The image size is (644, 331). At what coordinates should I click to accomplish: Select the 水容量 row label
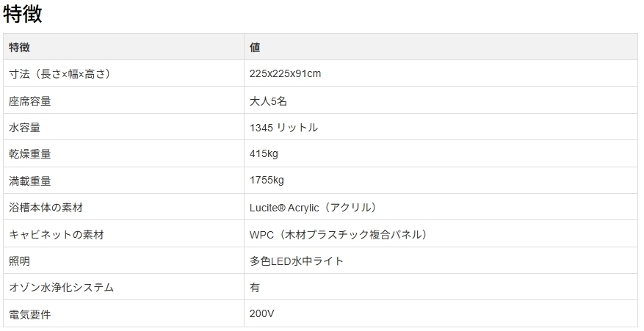coord(24,127)
